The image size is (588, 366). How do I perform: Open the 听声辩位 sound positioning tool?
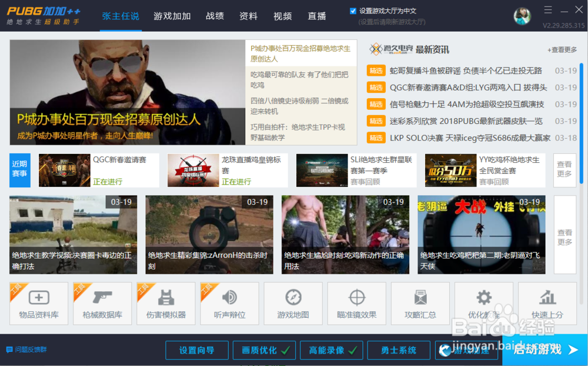[x=229, y=304]
